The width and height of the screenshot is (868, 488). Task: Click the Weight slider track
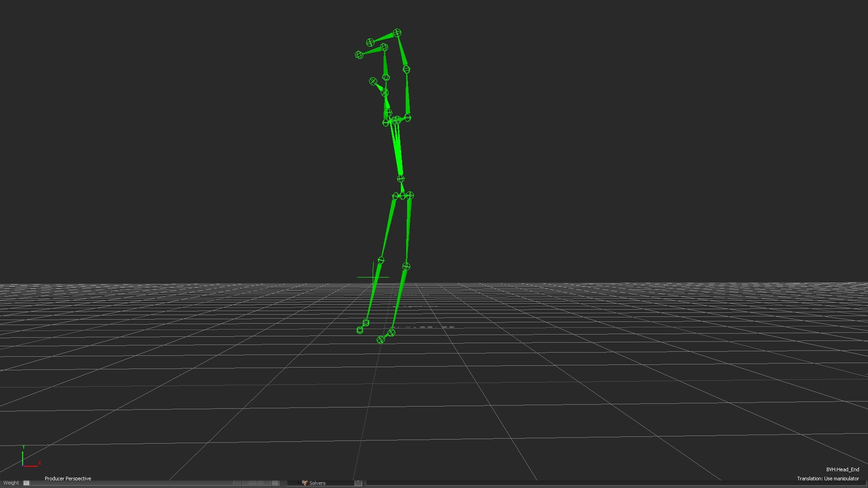click(x=136, y=483)
